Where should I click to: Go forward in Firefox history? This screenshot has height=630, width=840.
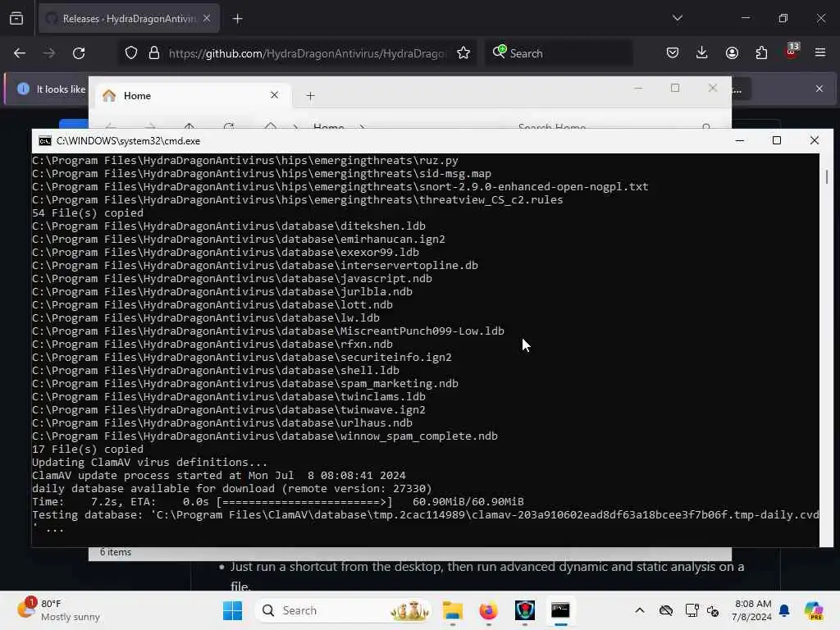pyautogui.click(x=48, y=53)
